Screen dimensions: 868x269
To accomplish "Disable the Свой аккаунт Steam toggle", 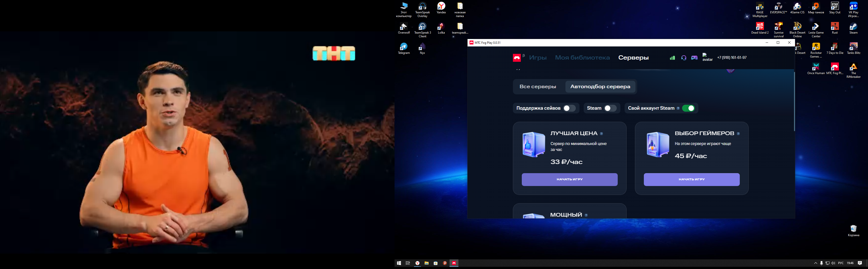I will [x=688, y=108].
